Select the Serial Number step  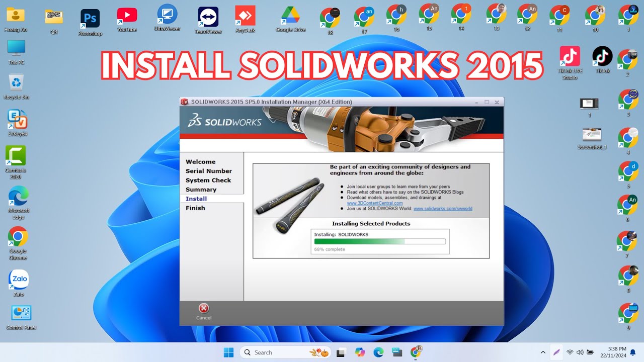[x=209, y=171]
